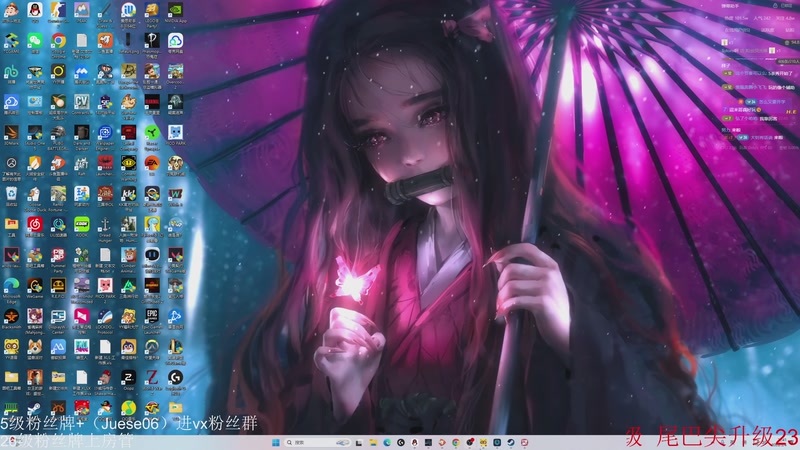Launch the PICO PARK 2 pink icon
This screenshot has height=450, width=800.
105,286
